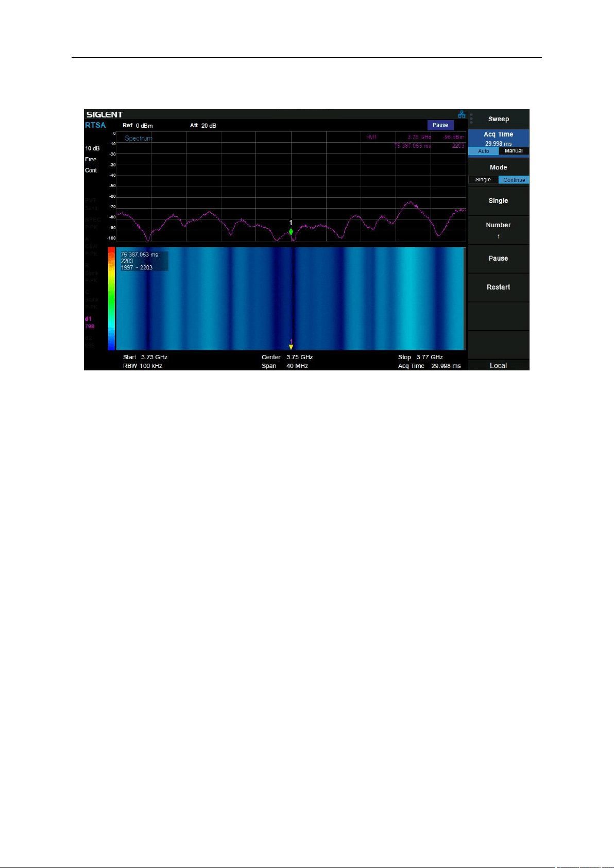614x868 pixels.
Task: Click the d1 798 indicator
Action: click(x=90, y=322)
